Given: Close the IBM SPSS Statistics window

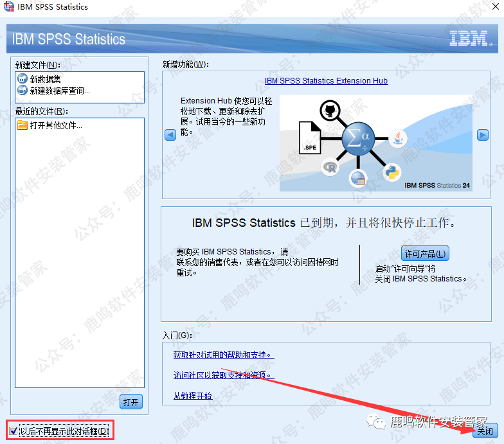Looking at the screenshot, I should pyautogui.click(x=495, y=6).
